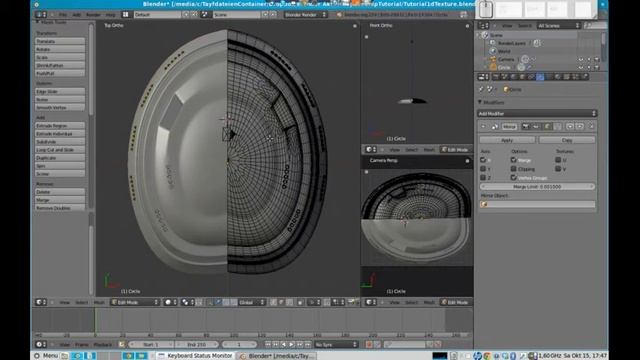The image size is (640, 360).
Task: Open the Constraints properties tab icon
Action: (x=531, y=77)
